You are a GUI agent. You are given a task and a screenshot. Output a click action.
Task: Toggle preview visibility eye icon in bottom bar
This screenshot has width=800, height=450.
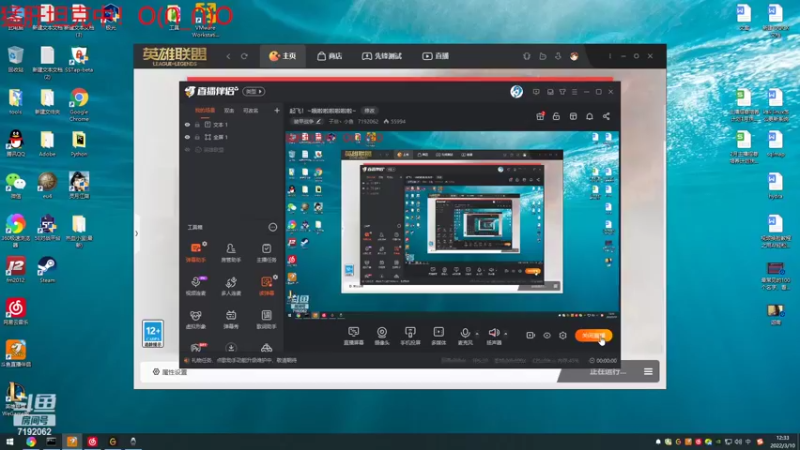tap(547, 335)
